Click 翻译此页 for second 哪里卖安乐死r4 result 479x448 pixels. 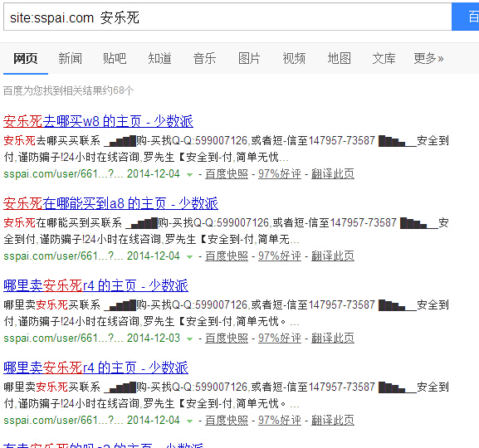333,421
